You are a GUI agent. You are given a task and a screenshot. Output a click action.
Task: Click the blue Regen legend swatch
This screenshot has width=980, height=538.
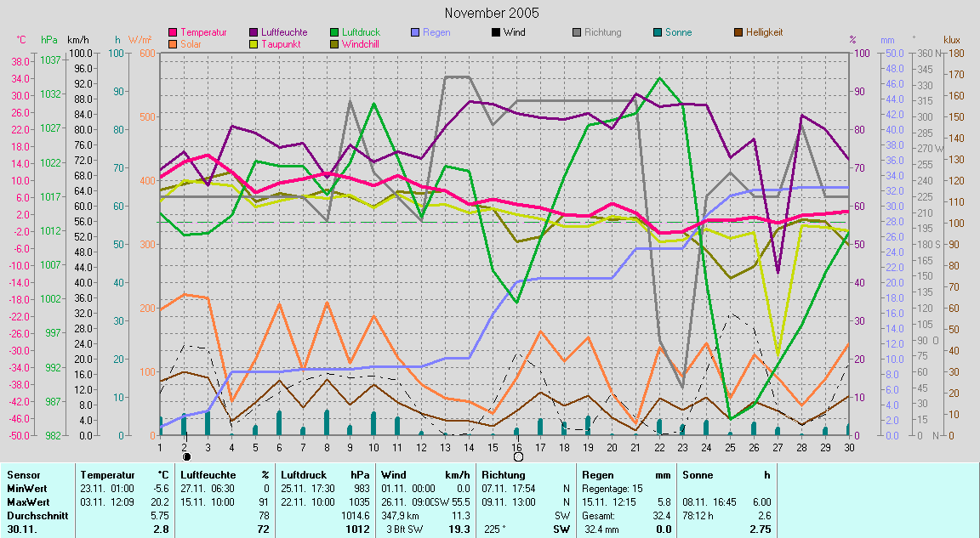point(415,33)
